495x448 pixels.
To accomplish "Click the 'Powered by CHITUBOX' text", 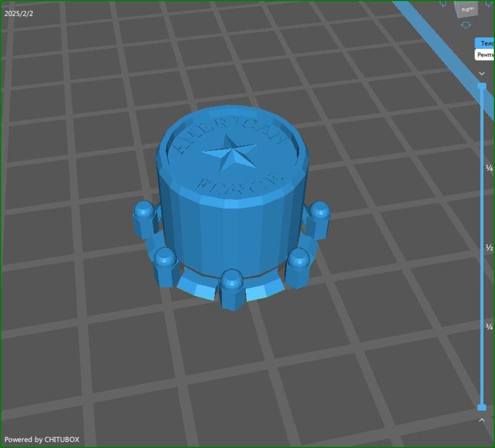I will 41,439.
